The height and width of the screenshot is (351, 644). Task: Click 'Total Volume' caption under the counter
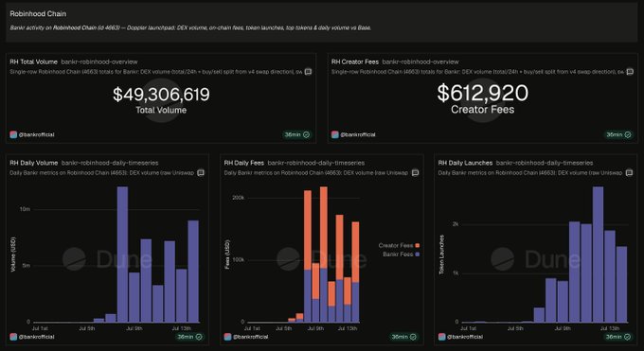(x=161, y=110)
